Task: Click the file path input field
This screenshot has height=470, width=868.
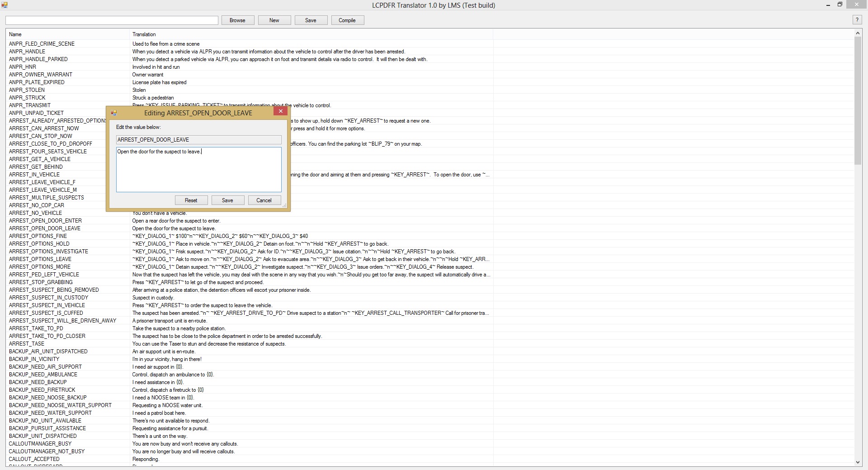Action: click(x=112, y=20)
